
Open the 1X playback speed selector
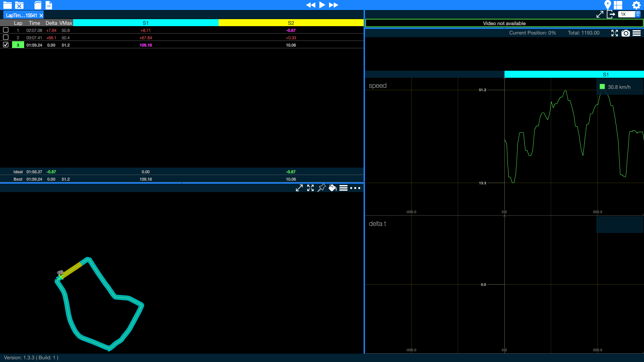629,14
